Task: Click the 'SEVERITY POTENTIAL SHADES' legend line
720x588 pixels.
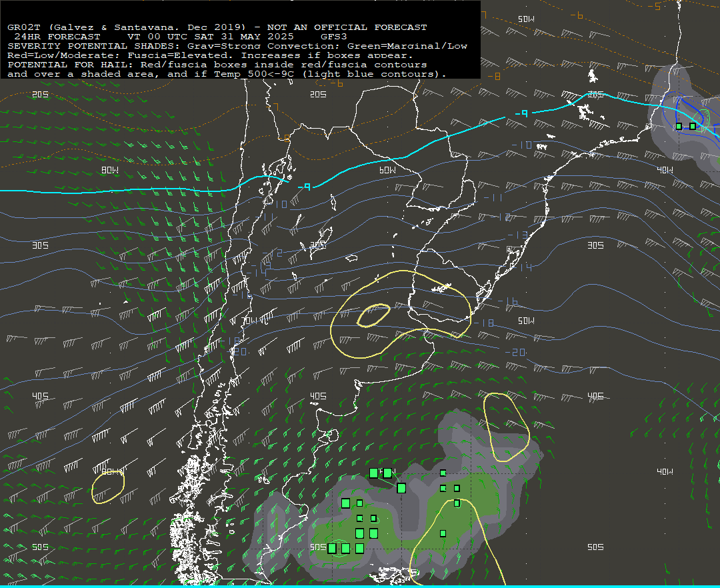Action: [x=237, y=46]
